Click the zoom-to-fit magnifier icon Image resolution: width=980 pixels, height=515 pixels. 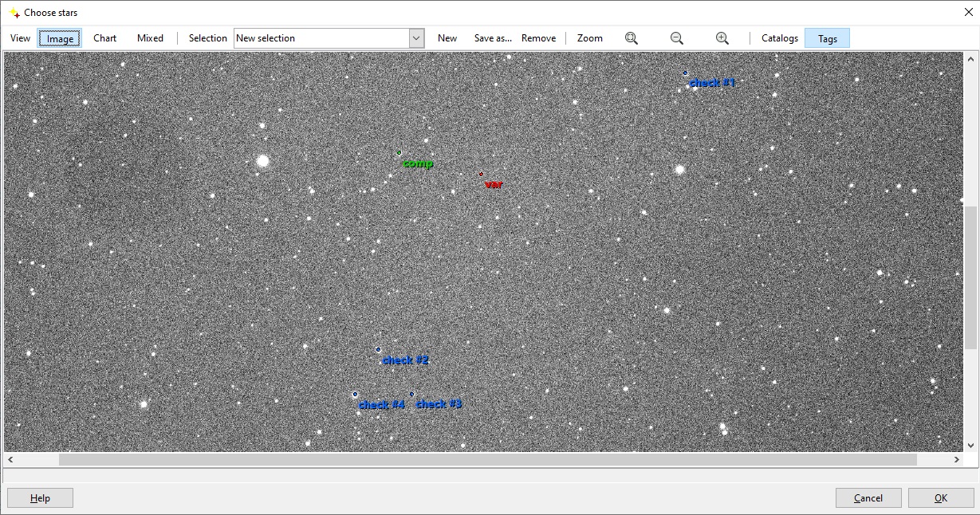pyautogui.click(x=632, y=38)
